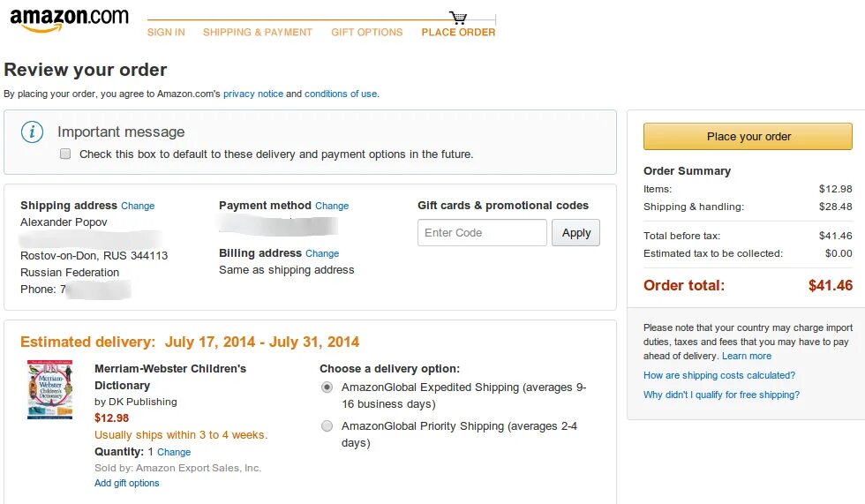The image size is (865, 504).
Task: Change the item quantity
Action: (174, 452)
